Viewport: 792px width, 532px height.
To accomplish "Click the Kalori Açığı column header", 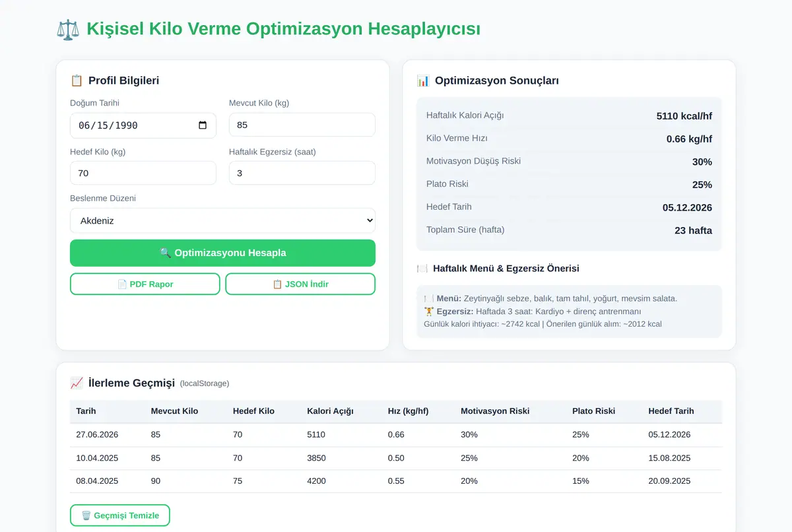I will (x=330, y=411).
